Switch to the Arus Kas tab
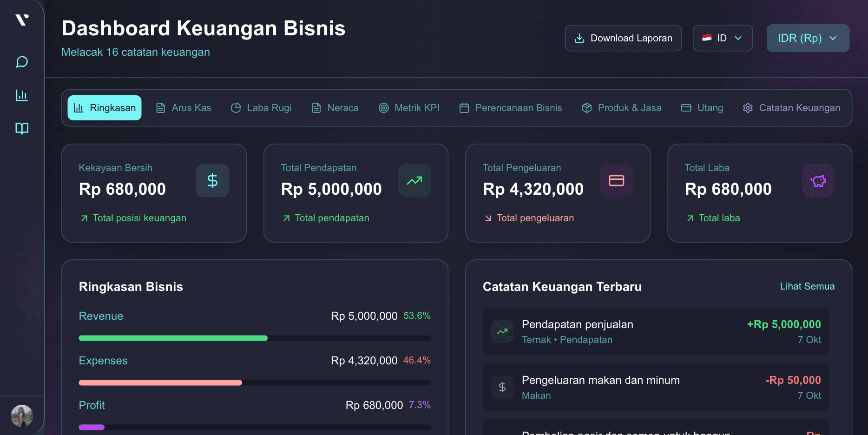868x435 pixels. tap(184, 107)
